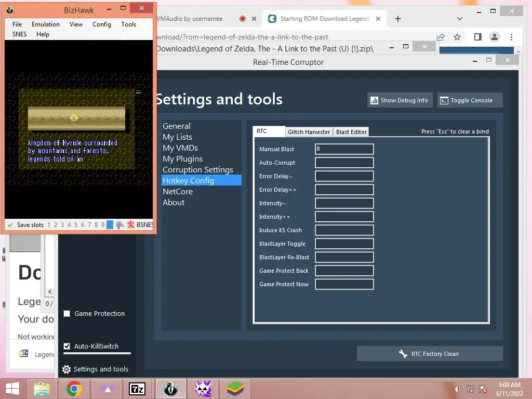Image resolution: width=532 pixels, height=399 pixels.
Task: Select General in settings list
Action: (x=202, y=126)
